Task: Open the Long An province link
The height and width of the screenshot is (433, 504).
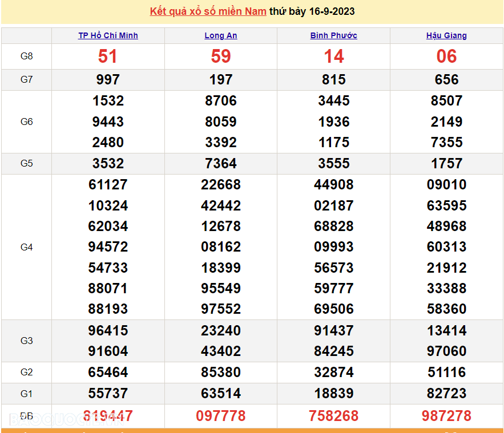Action: tap(221, 35)
